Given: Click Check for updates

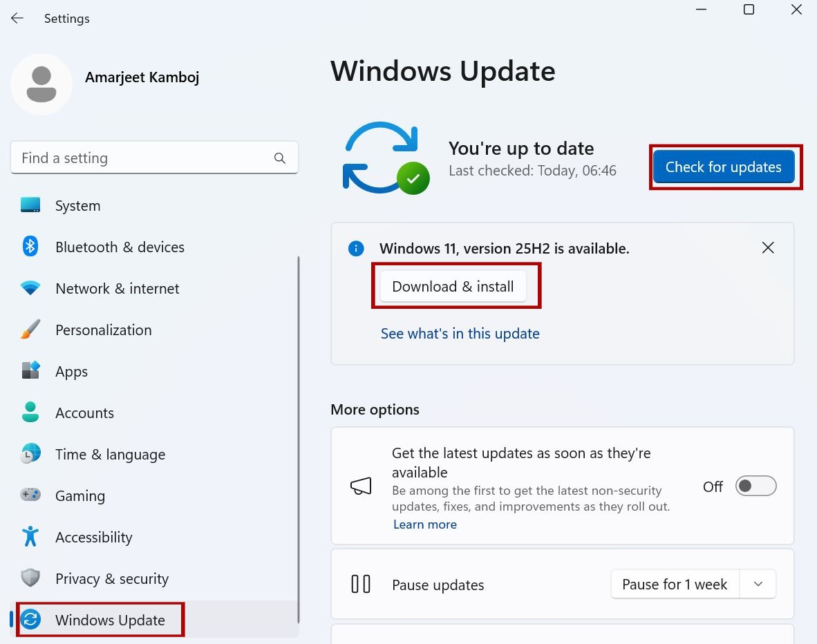Looking at the screenshot, I should click(723, 167).
